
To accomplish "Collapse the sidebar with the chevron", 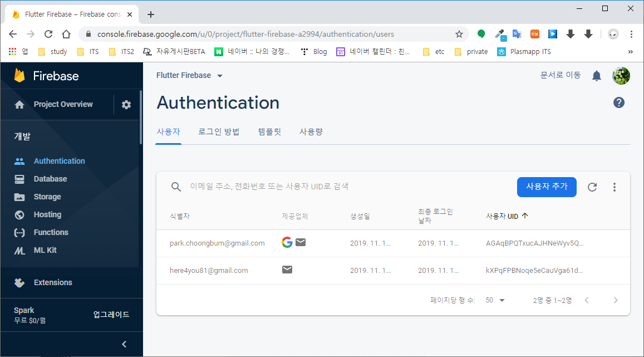I will pyautogui.click(x=124, y=344).
